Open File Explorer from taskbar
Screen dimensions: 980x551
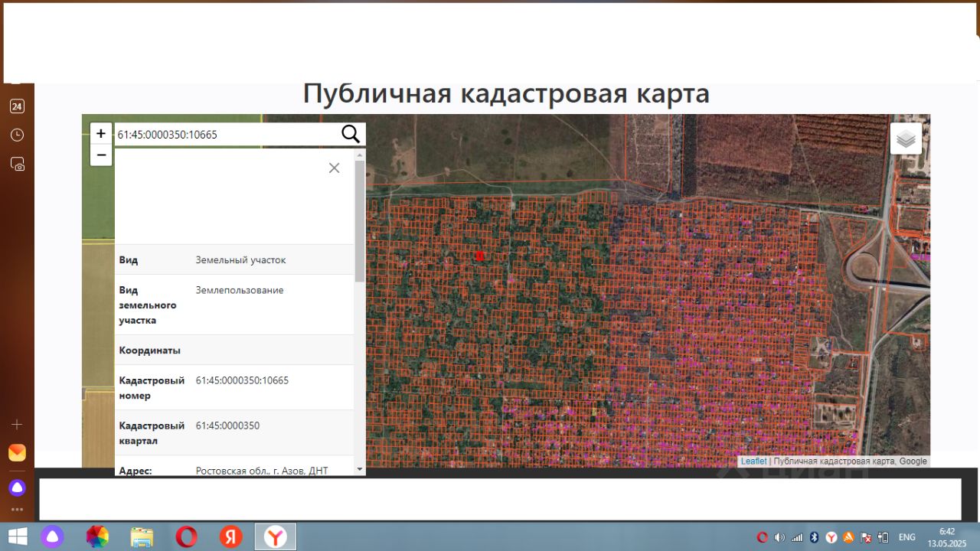point(142,536)
